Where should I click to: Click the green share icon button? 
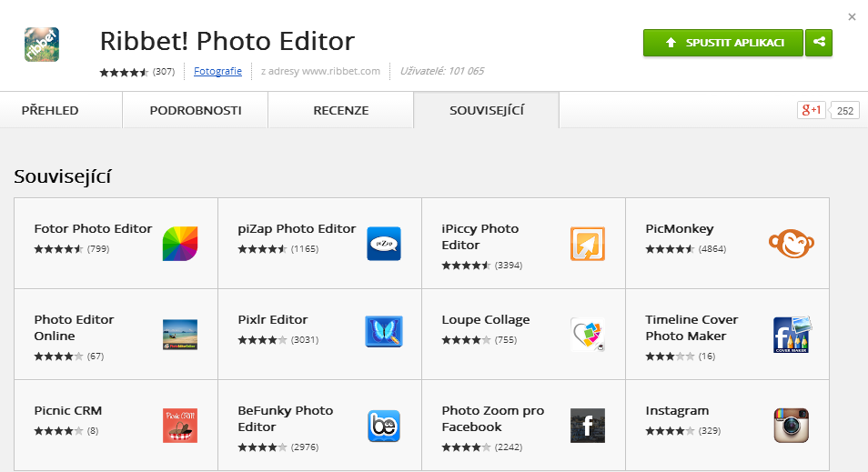819,43
